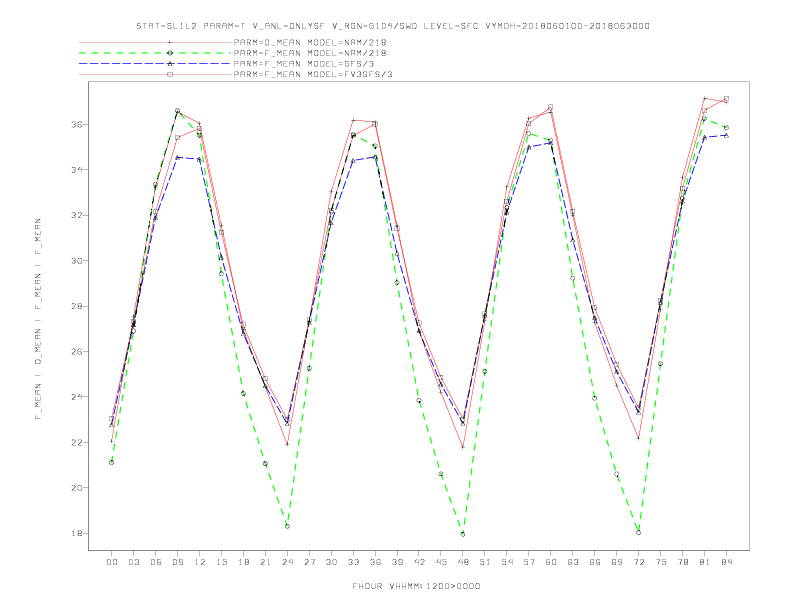Click the circle marker on the green dashed legend line
This screenshot has height=612, width=792.
pos(170,53)
